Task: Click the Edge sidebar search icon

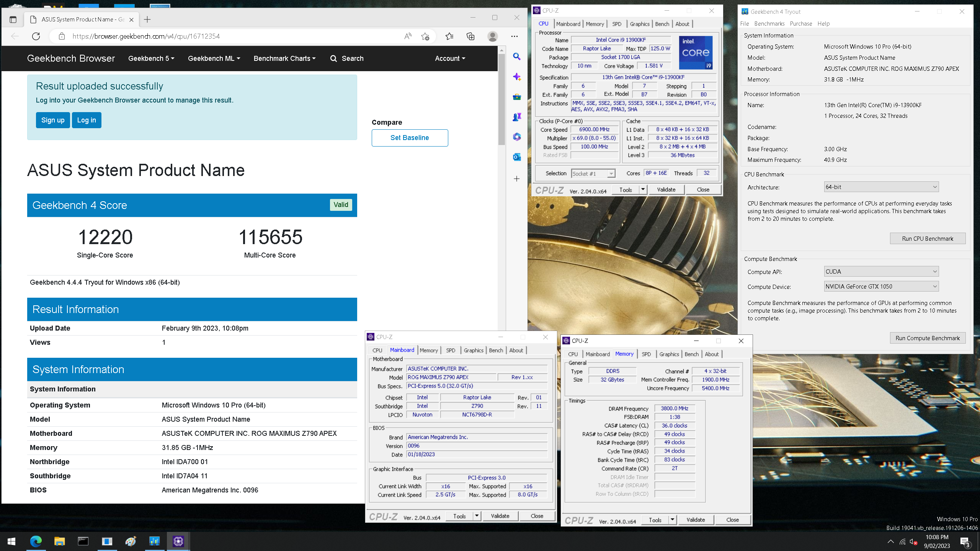Action: [517, 57]
